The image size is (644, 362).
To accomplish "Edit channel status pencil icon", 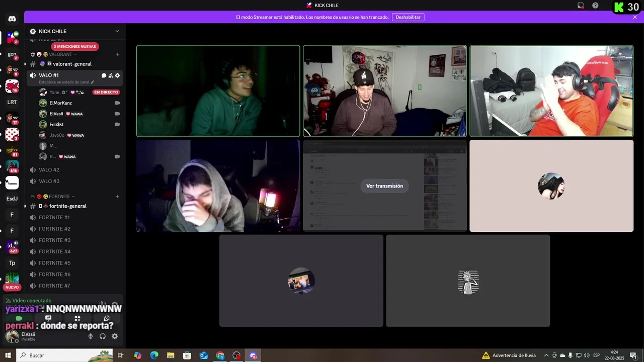I will pyautogui.click(x=92, y=82).
